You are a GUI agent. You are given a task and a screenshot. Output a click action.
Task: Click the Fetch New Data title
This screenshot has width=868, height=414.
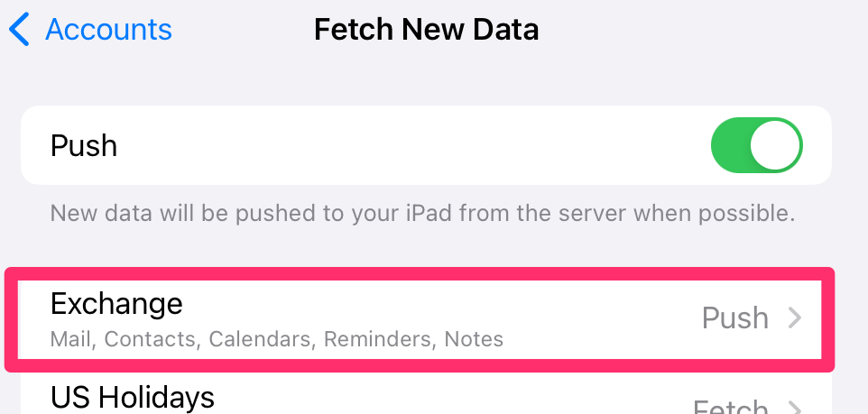(x=426, y=30)
